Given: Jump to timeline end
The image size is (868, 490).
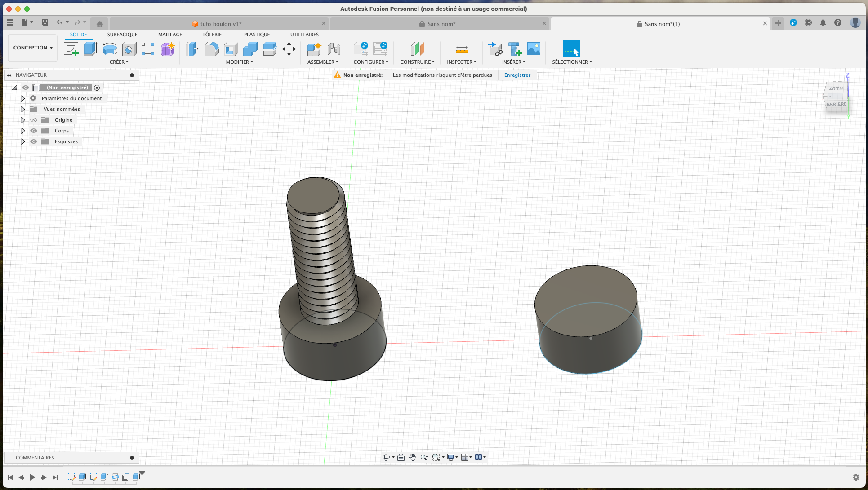Looking at the screenshot, I should [x=55, y=477].
